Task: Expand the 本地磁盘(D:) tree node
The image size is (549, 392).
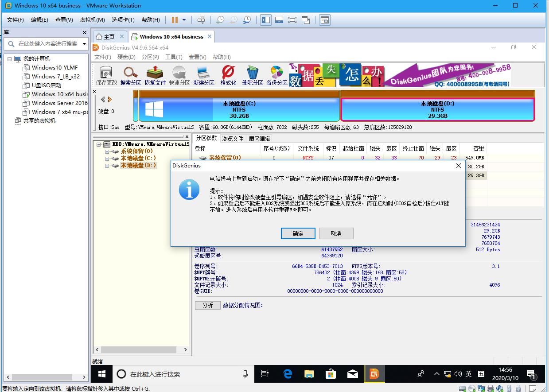Action: 107,165
